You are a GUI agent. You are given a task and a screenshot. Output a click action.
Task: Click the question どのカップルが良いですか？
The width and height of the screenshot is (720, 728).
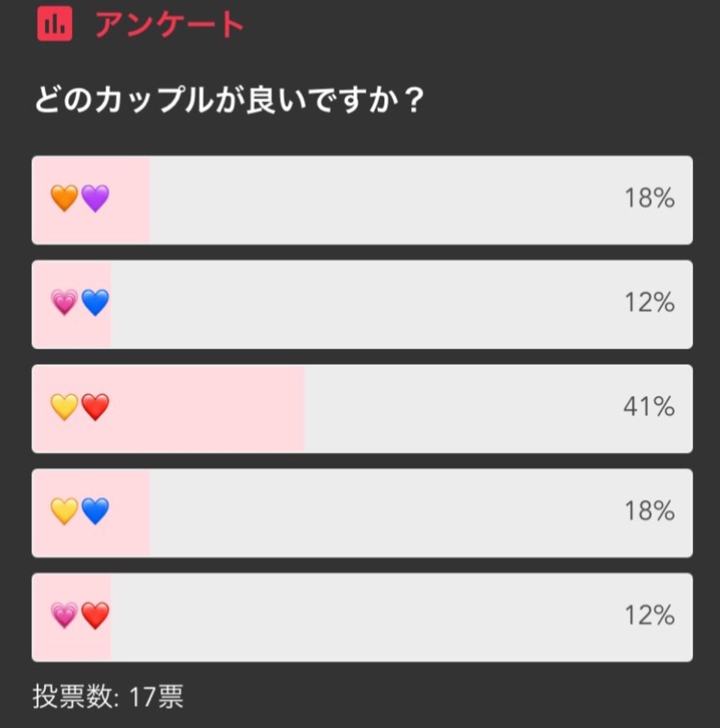coord(230,99)
